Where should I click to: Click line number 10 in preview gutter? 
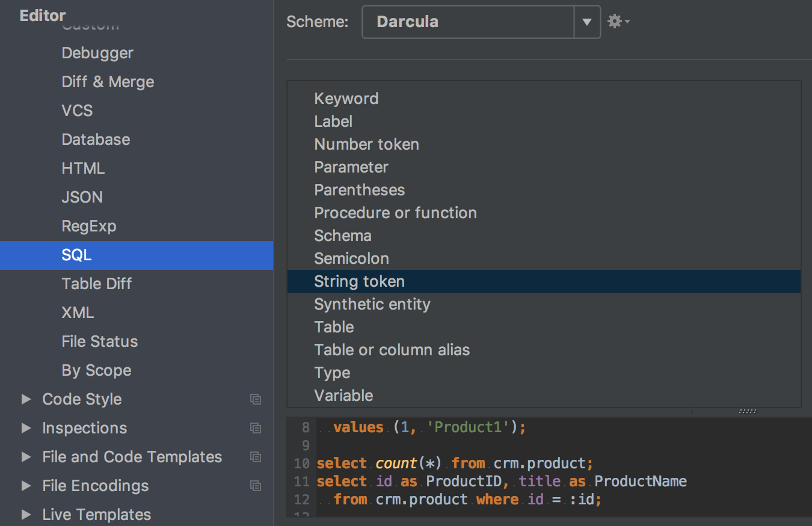pos(301,463)
